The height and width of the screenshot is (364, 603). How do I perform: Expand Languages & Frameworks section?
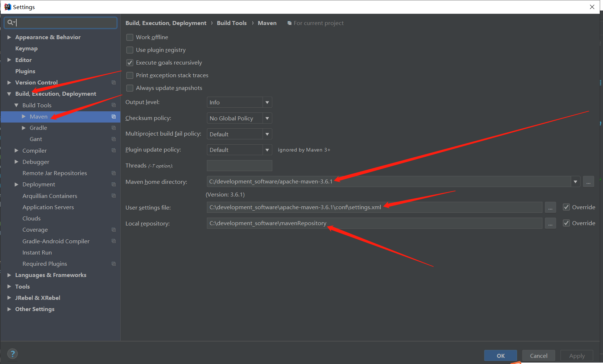pyautogui.click(x=9, y=275)
